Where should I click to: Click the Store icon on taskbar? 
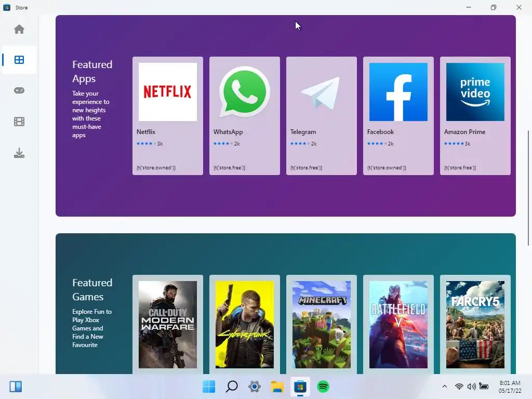[300, 387]
